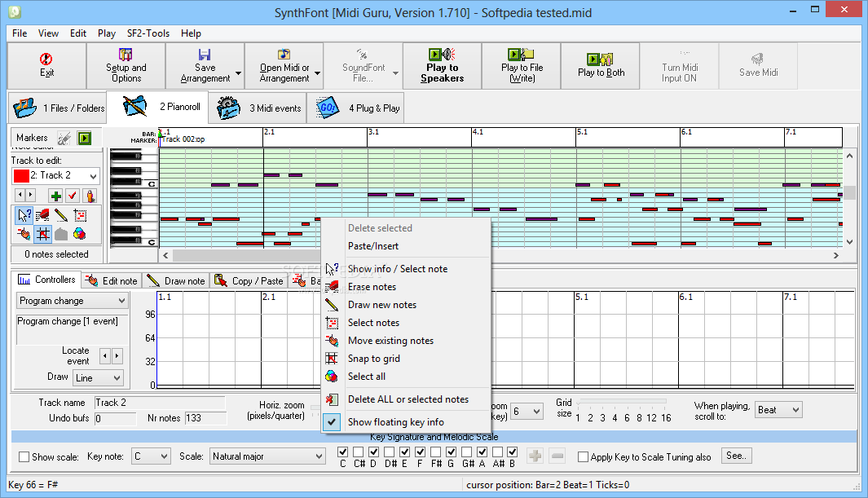Toggle the B note checkbox
Viewport: 868px width, 498px height.
pyautogui.click(x=512, y=452)
